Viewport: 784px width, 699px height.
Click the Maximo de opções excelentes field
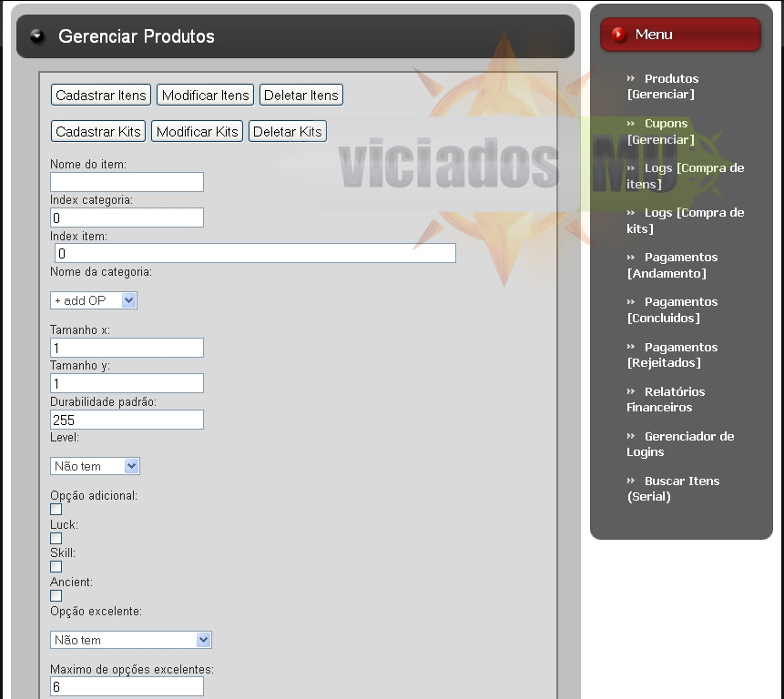pyautogui.click(x=127, y=686)
